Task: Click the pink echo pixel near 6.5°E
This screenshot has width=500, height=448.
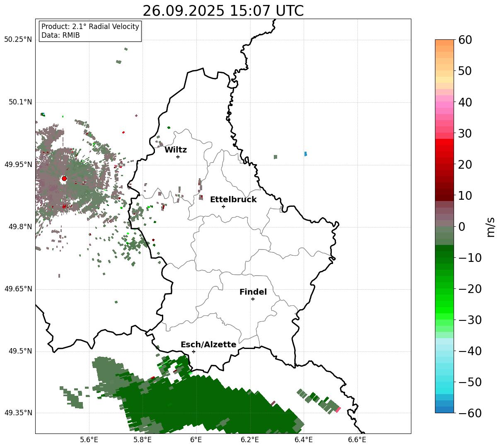Action: (338, 409)
